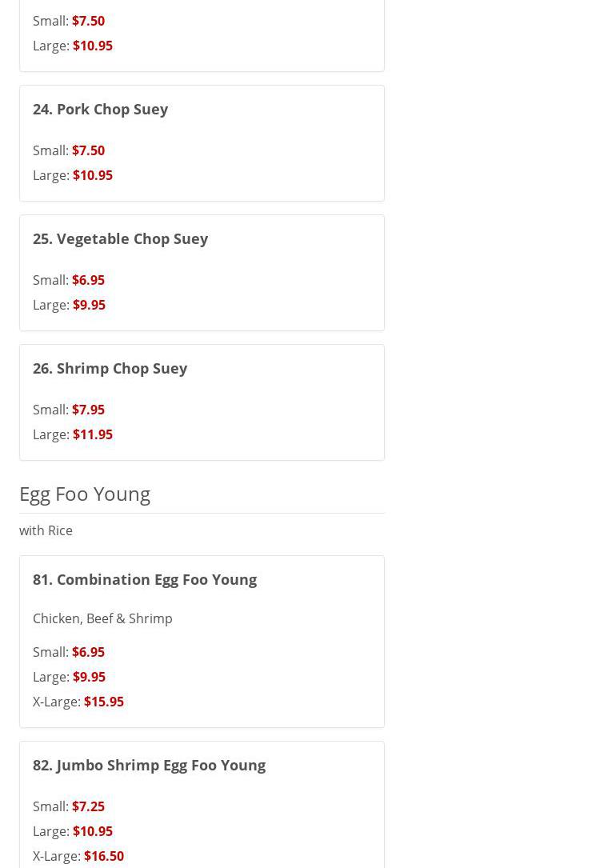
Task: Click the $7.25 small Jumbo Shrimp price
Action: (88, 806)
